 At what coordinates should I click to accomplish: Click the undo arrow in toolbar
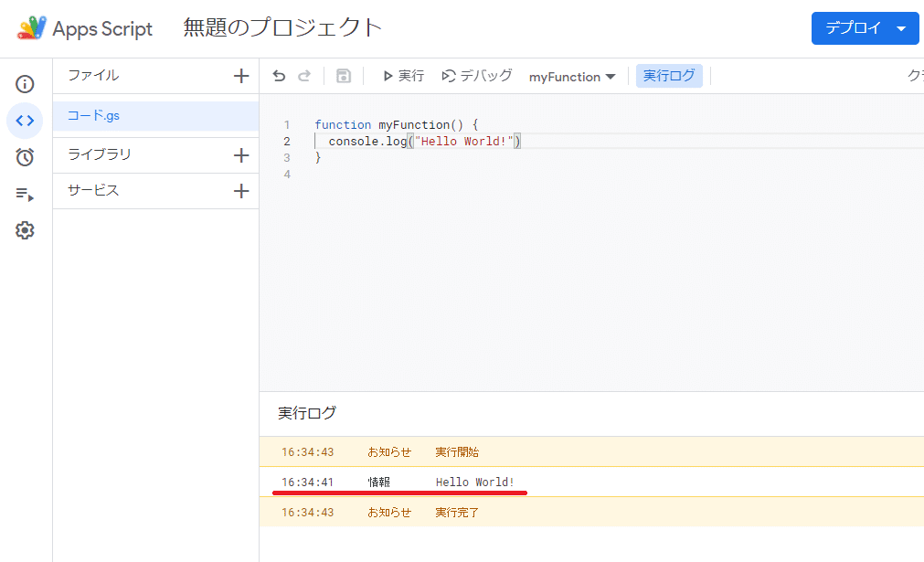280,76
